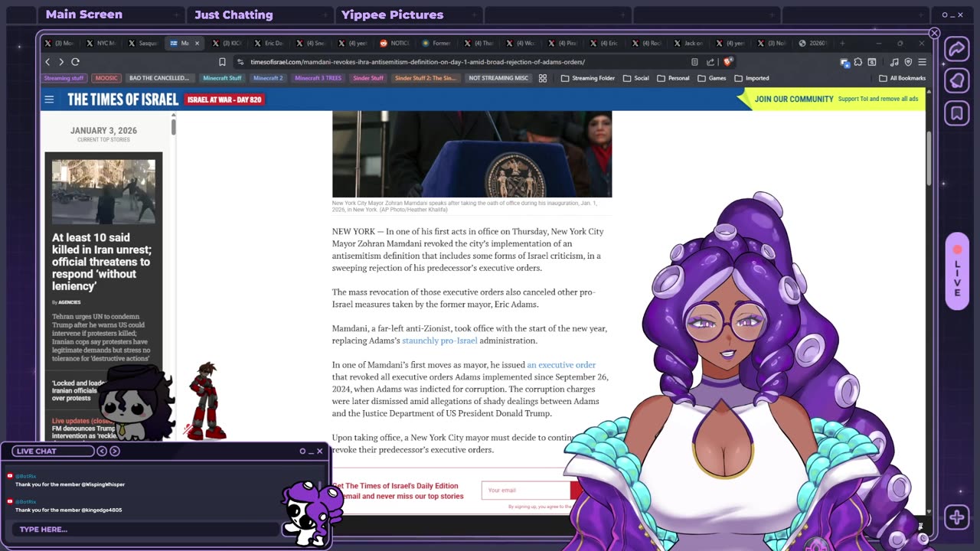
Task: Open the playlist music note icon
Action: [x=894, y=62]
